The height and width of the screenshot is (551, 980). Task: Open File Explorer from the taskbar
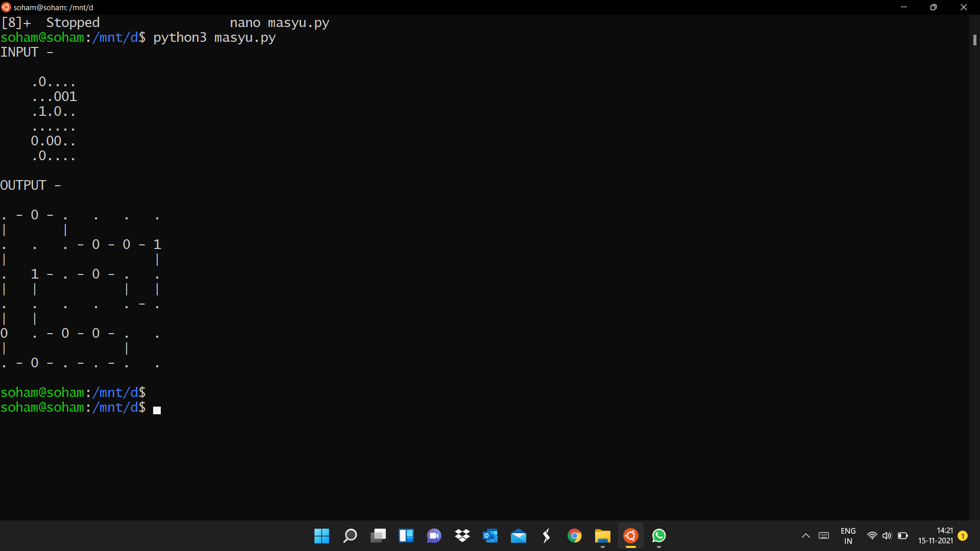603,536
